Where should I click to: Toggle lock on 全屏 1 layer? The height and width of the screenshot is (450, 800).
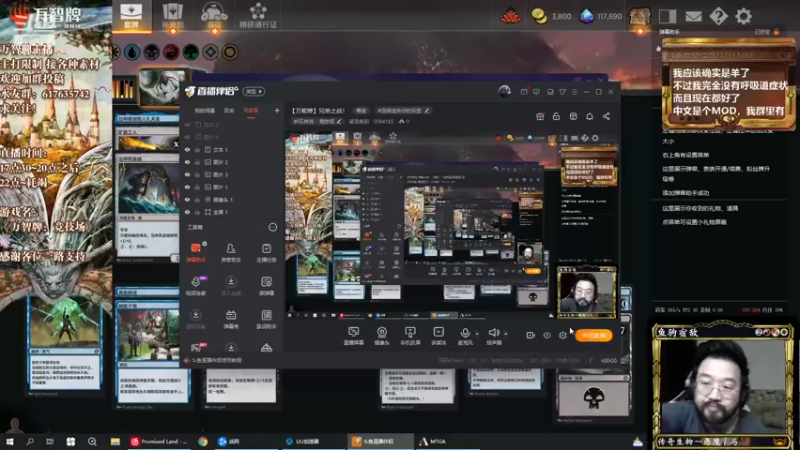[x=197, y=212]
